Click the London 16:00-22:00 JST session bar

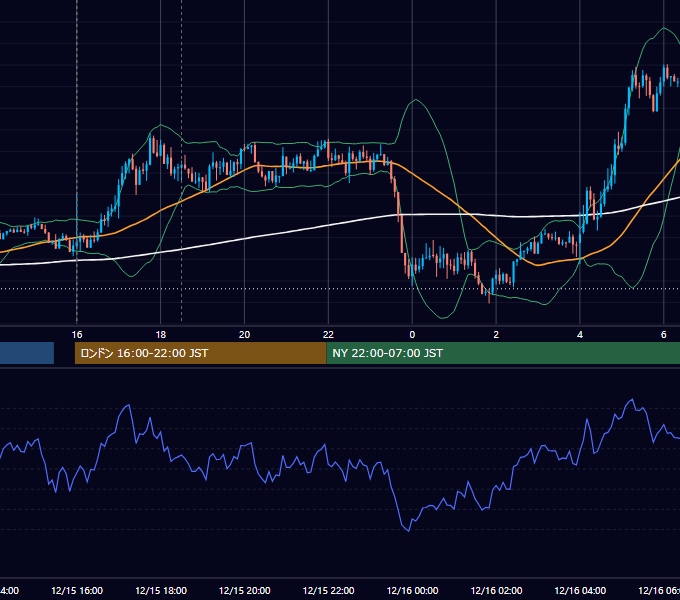(x=200, y=353)
